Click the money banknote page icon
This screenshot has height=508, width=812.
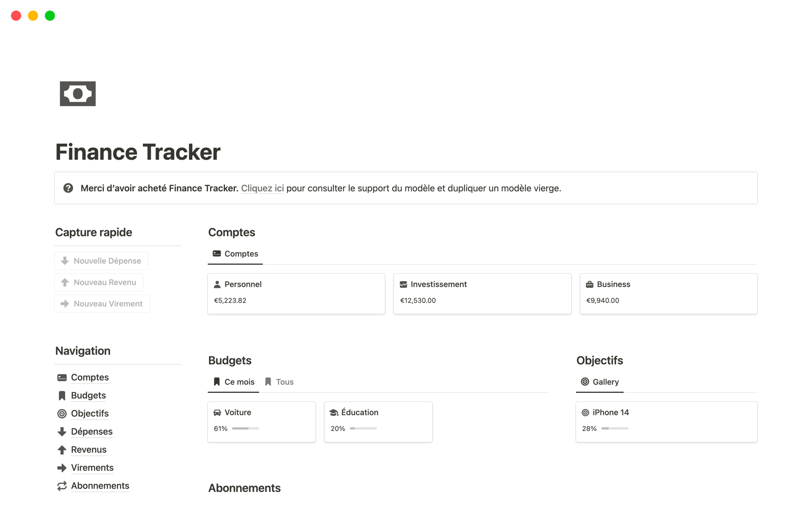(x=78, y=94)
